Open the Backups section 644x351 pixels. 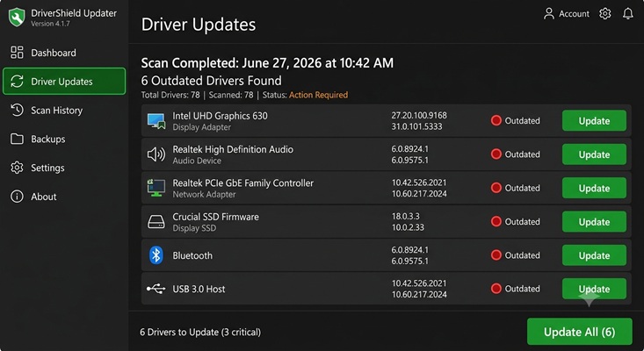tap(64, 139)
